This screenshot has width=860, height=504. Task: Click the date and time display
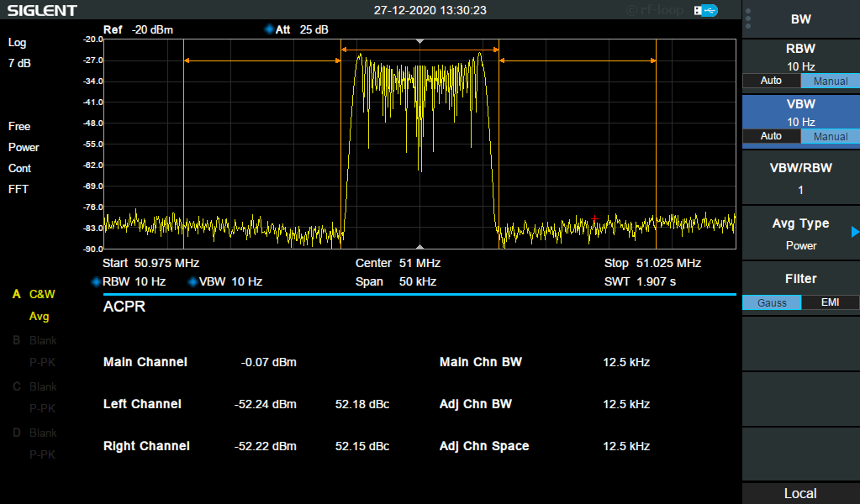430,10
